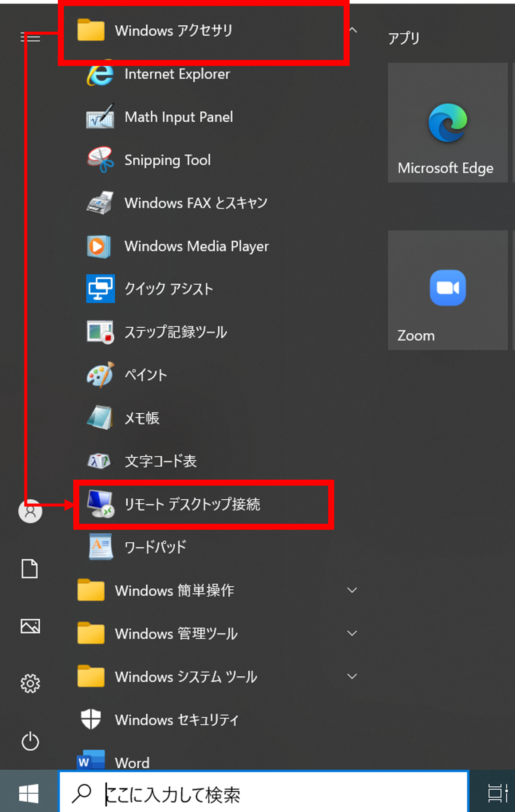Screen dimensions: 515x812
Task: Select the Windows Media Player label
Action: (197, 246)
